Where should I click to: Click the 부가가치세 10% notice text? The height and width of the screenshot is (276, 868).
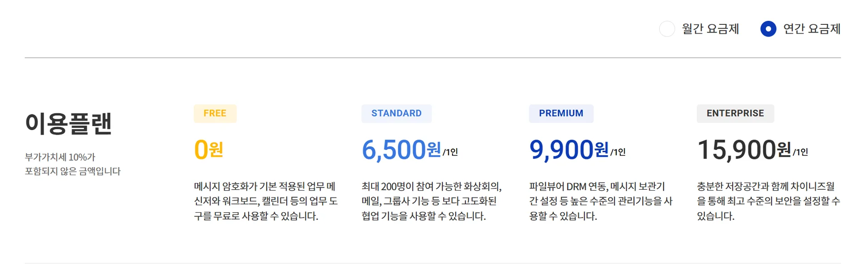pyautogui.click(x=72, y=164)
